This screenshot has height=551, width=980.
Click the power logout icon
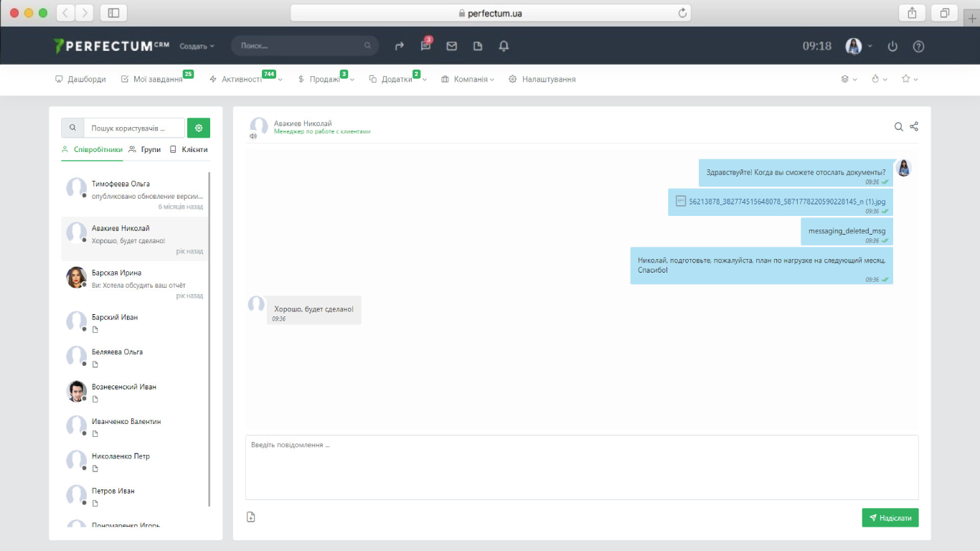tap(892, 46)
